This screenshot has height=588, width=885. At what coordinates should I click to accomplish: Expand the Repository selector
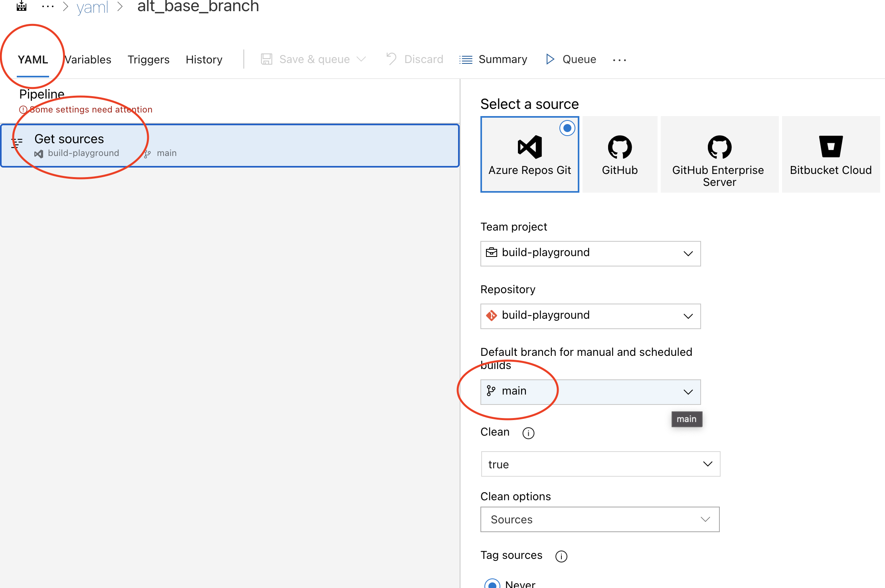tap(590, 316)
